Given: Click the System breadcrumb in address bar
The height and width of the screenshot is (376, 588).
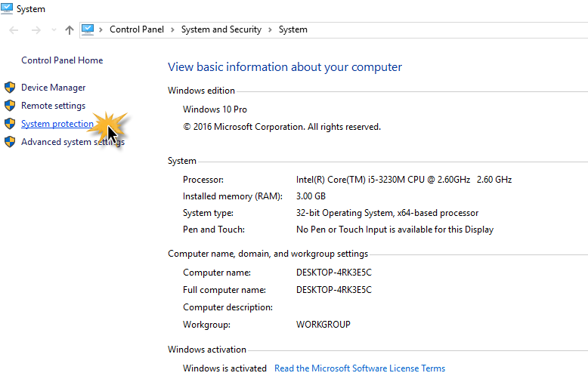Looking at the screenshot, I should tap(293, 30).
